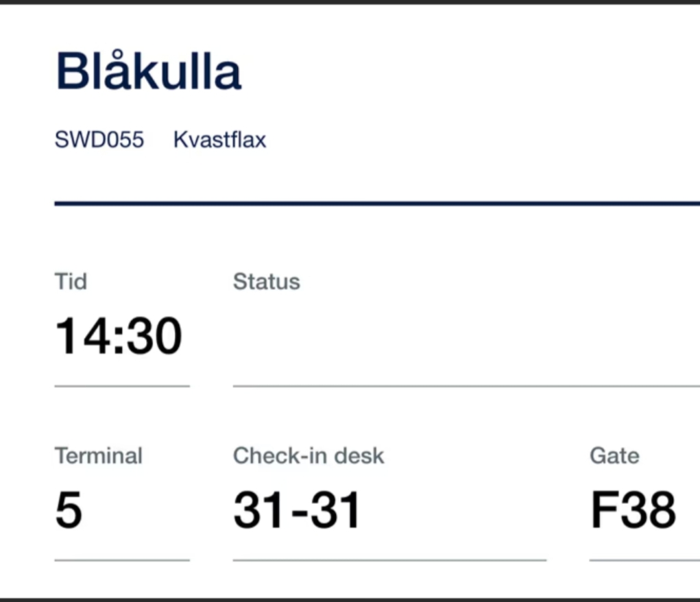Select gate F38 value

point(633,510)
